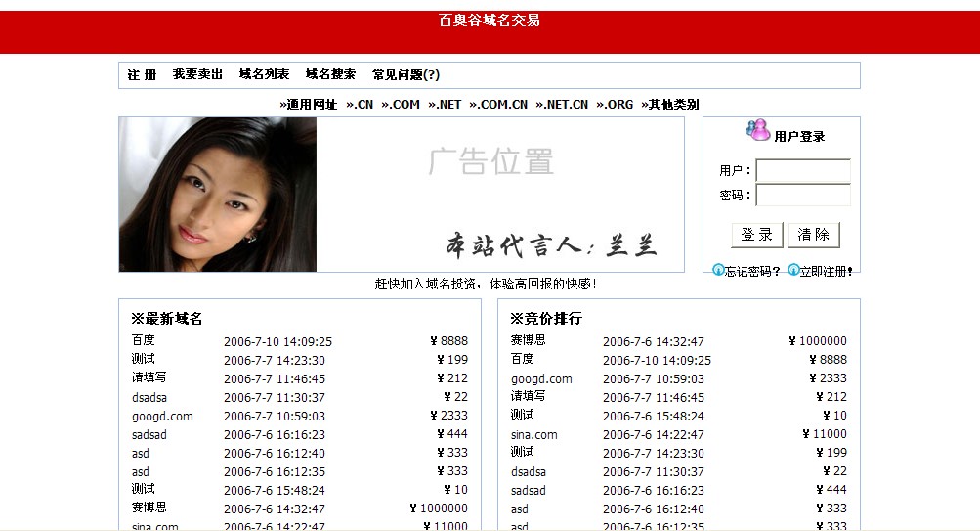Click the 百奥谷域名交易 site title
Image resolution: width=980 pixels, height=531 pixels.
(x=490, y=21)
